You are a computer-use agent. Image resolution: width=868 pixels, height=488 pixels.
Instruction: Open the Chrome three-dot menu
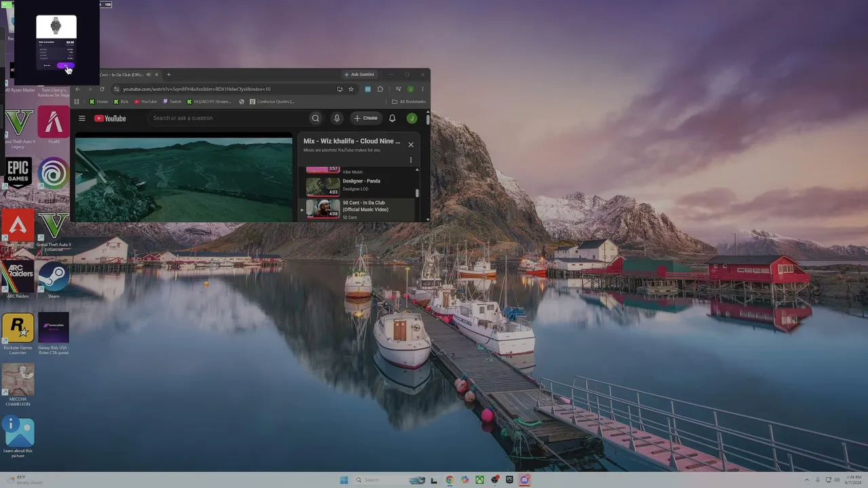click(x=422, y=89)
